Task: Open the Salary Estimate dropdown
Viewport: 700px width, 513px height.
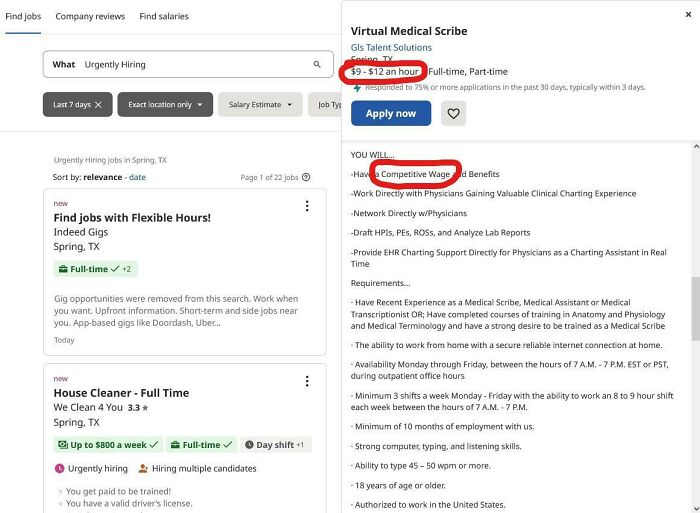Action: 260,105
